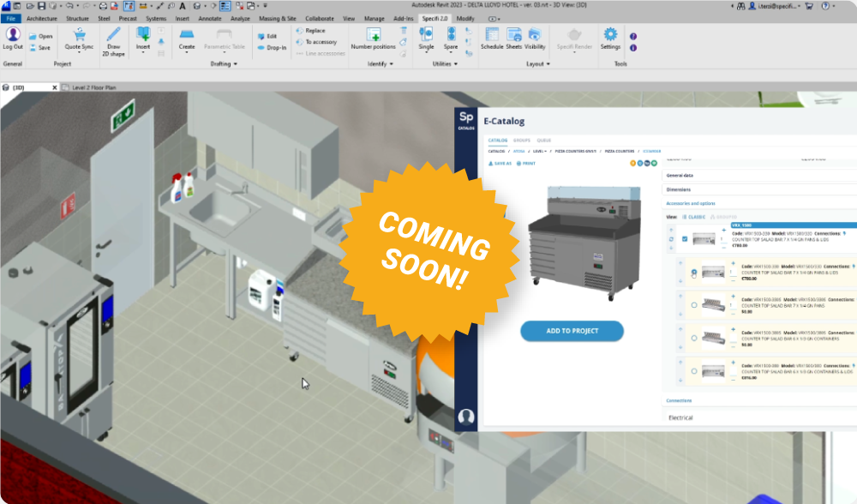857x504 pixels.
Task: Activate the Drop-in command
Action: [x=273, y=47]
